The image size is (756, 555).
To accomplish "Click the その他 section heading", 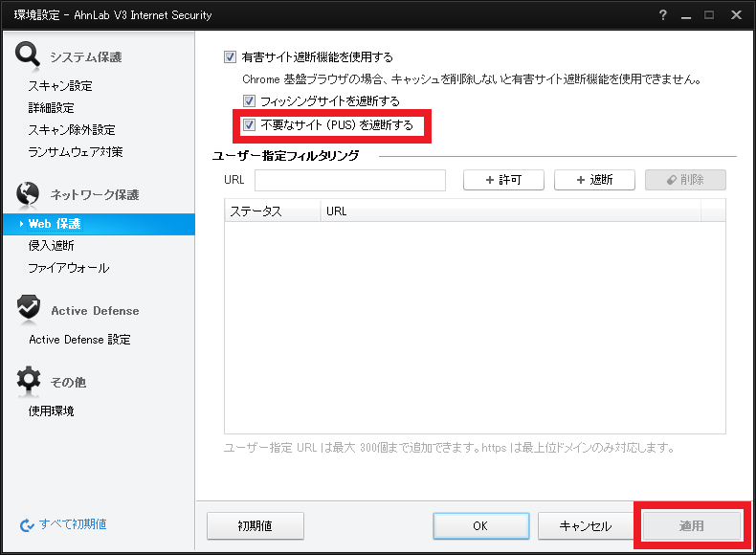I will 68,383.
